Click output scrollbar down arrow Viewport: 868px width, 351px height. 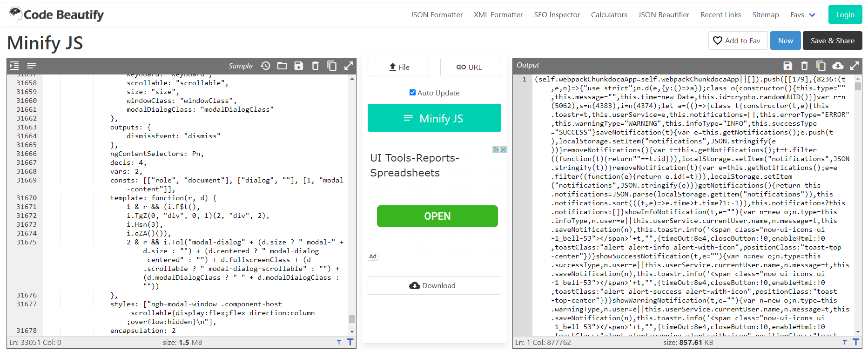(858, 331)
